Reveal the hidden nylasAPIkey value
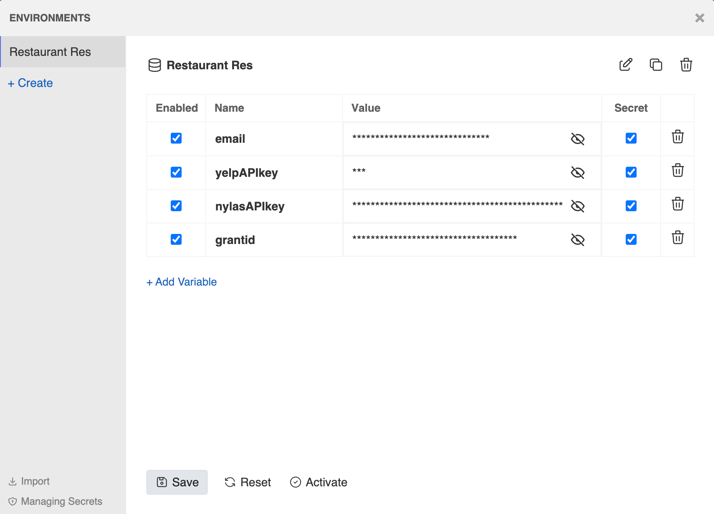 (577, 206)
